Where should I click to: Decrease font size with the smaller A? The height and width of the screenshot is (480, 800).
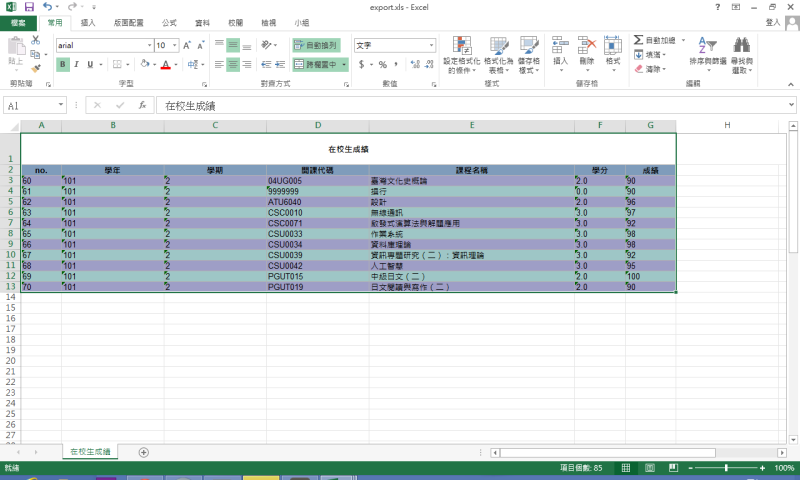click(201, 45)
